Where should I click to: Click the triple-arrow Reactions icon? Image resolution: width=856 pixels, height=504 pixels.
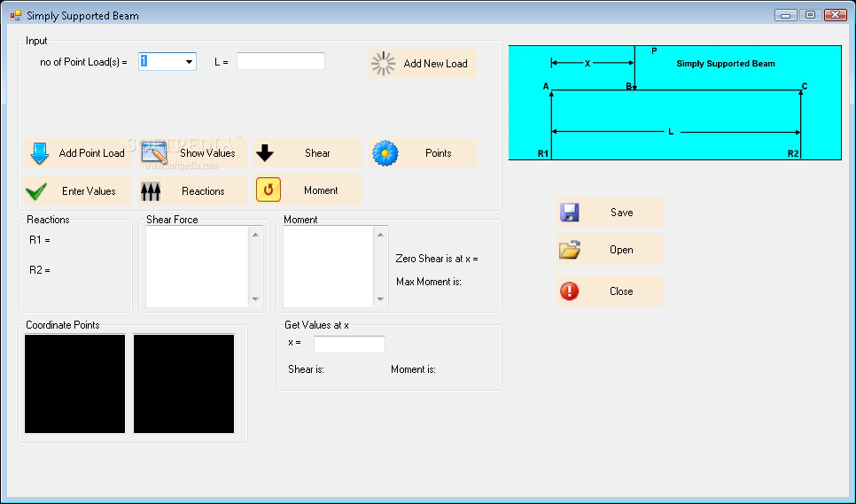point(151,191)
